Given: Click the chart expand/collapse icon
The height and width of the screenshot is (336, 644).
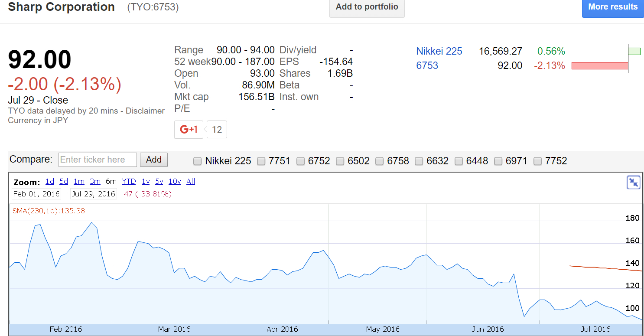Looking at the screenshot, I should [x=633, y=183].
